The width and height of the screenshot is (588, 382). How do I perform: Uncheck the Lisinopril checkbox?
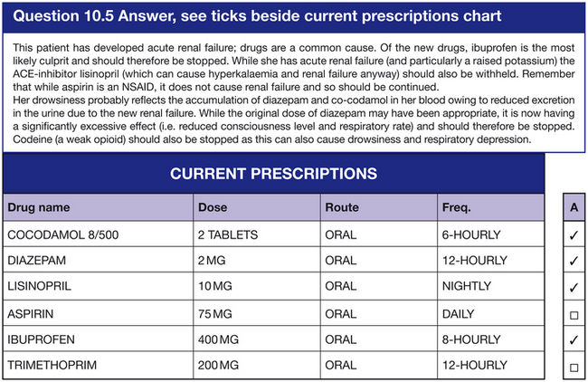pos(574,288)
